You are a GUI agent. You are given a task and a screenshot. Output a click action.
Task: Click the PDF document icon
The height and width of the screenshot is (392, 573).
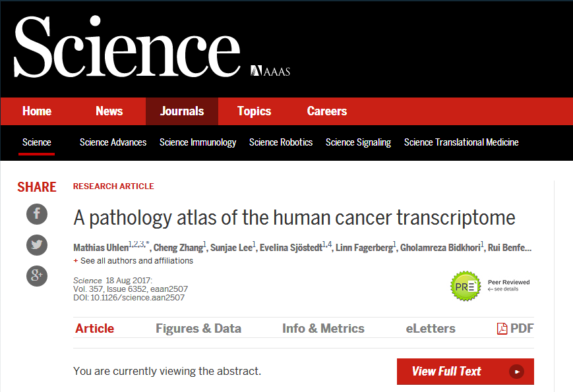point(502,328)
